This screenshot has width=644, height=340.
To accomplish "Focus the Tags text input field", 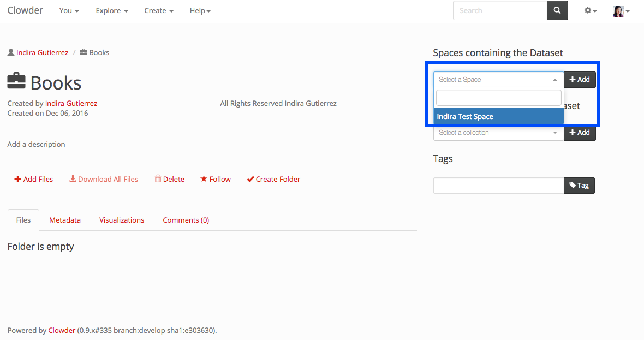I will [498, 186].
